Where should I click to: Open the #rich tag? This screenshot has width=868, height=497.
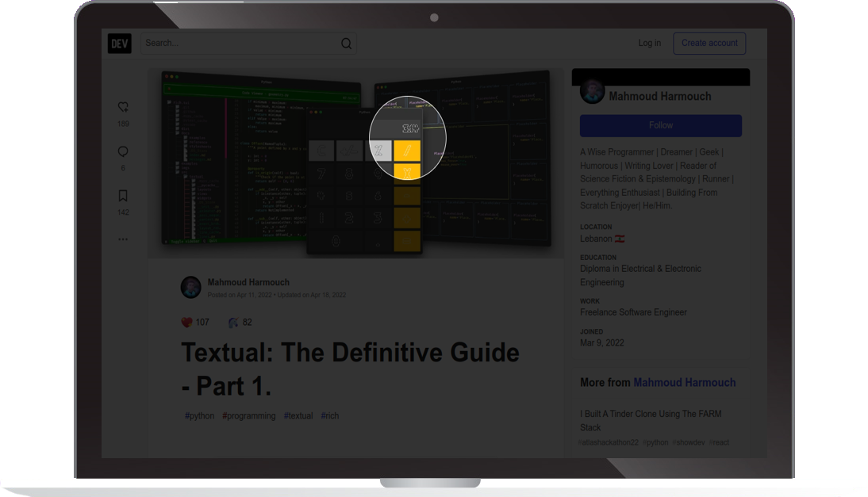[x=329, y=415]
